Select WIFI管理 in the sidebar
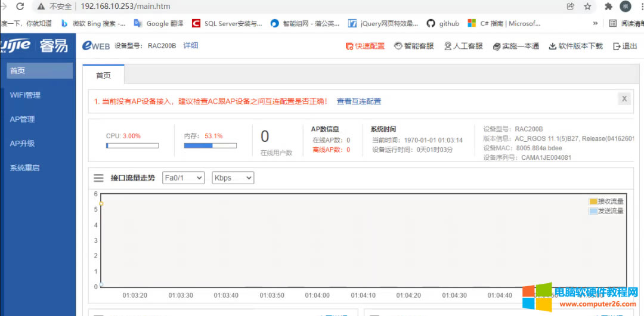This screenshot has width=644, height=316. tap(25, 95)
